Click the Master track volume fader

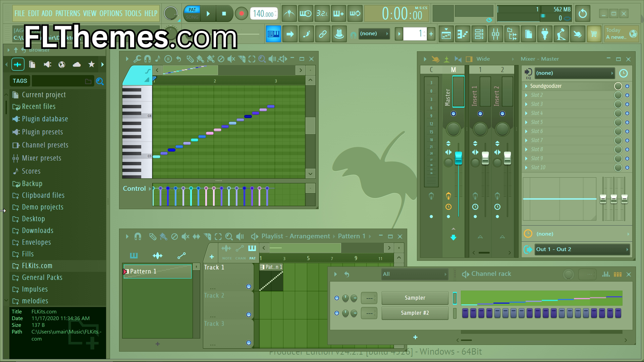(458, 158)
